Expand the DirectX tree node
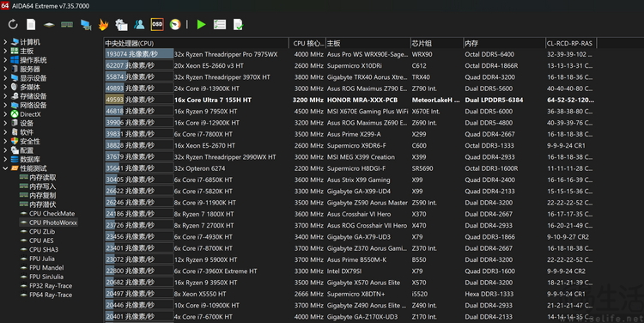This screenshot has width=644, height=323. pos(5,114)
